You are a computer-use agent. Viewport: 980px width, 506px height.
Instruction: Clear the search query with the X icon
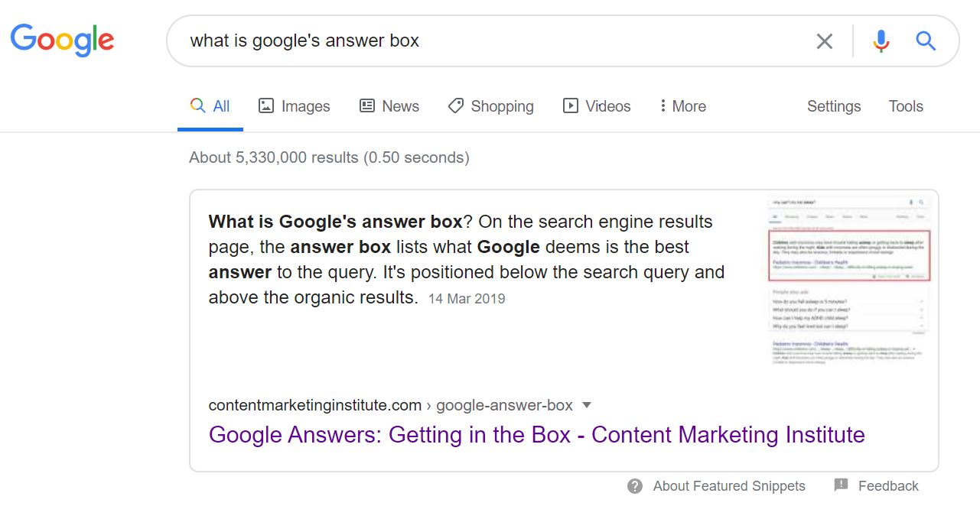click(x=824, y=41)
